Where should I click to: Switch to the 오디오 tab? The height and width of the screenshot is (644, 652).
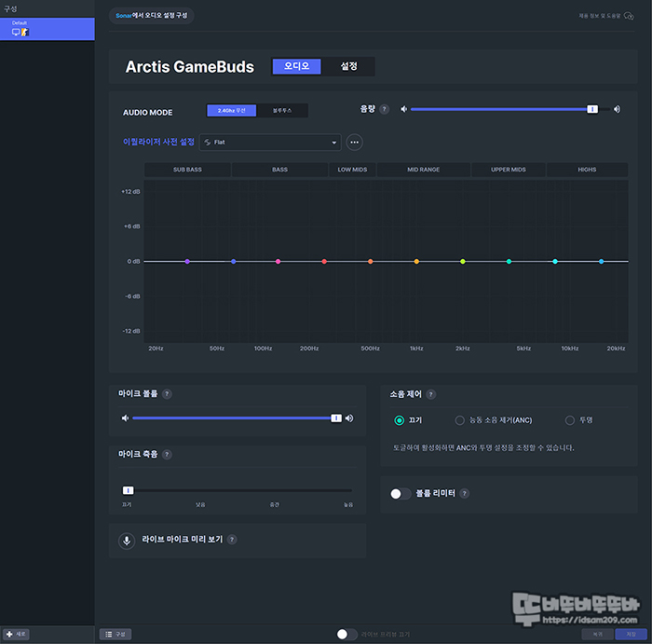click(296, 66)
